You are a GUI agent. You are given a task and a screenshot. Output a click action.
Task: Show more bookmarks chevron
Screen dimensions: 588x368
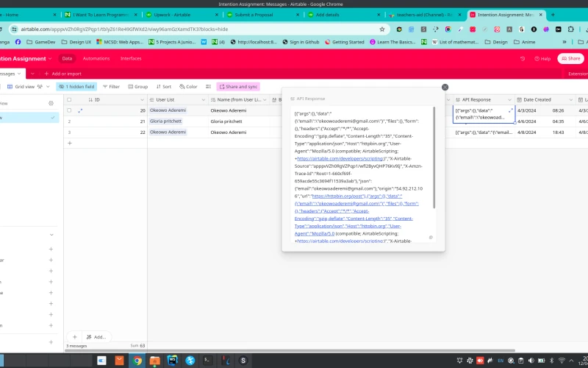pyautogui.click(x=564, y=42)
